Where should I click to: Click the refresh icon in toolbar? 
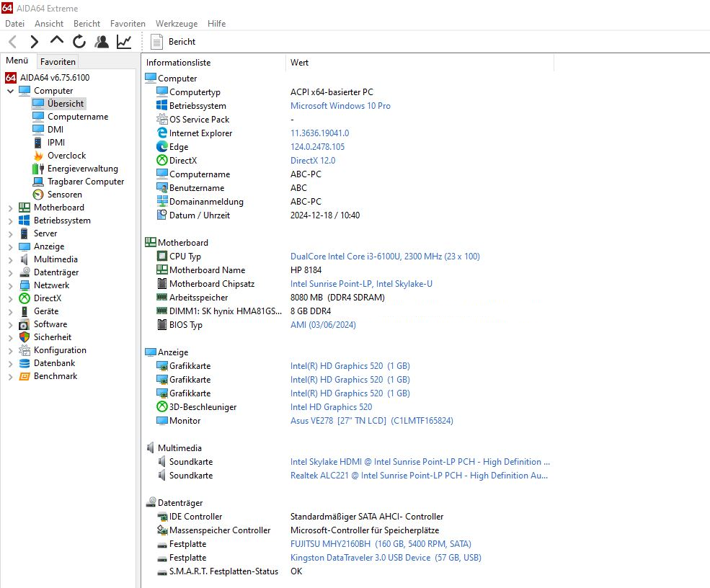click(x=79, y=42)
